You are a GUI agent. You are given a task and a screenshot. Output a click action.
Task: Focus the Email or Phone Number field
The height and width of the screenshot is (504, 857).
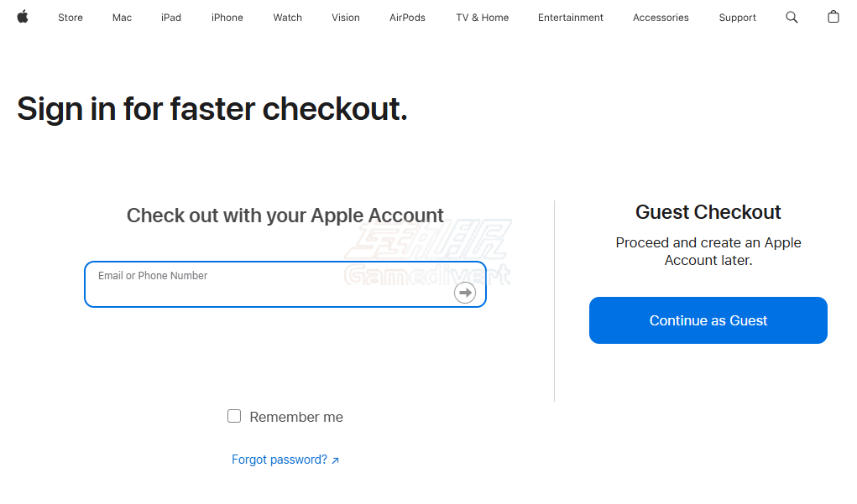coord(285,284)
